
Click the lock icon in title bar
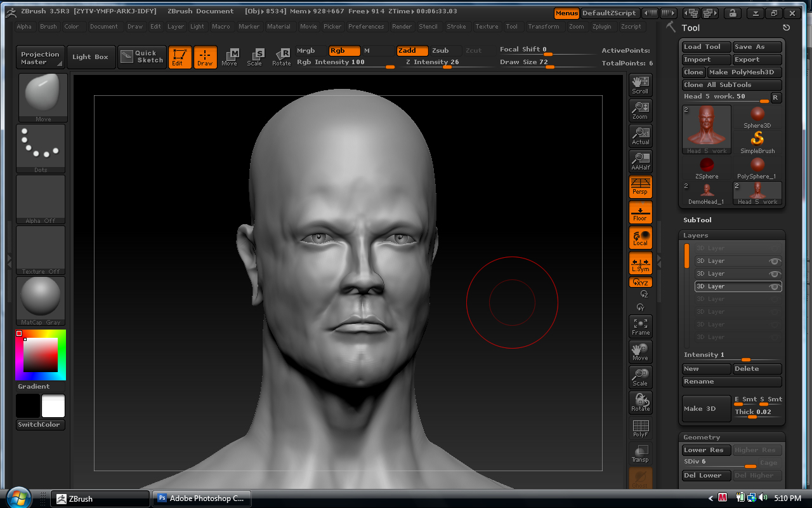(732, 13)
